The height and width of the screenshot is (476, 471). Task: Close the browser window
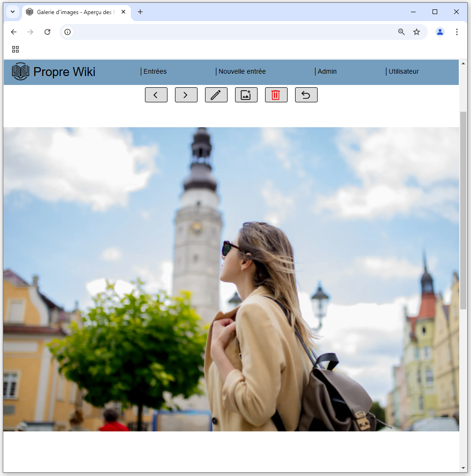tap(456, 12)
